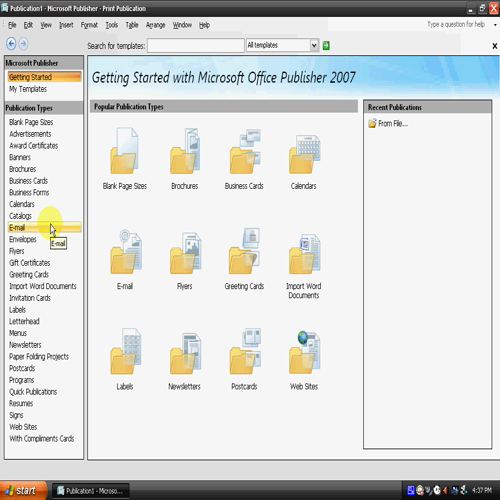Select the highlighted E-mail sidebar entry
The height and width of the screenshot is (500, 500).
44,228
